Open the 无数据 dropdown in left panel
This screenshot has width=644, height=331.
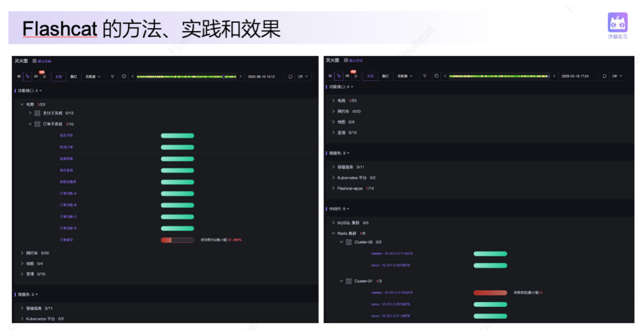pyautogui.click(x=93, y=76)
